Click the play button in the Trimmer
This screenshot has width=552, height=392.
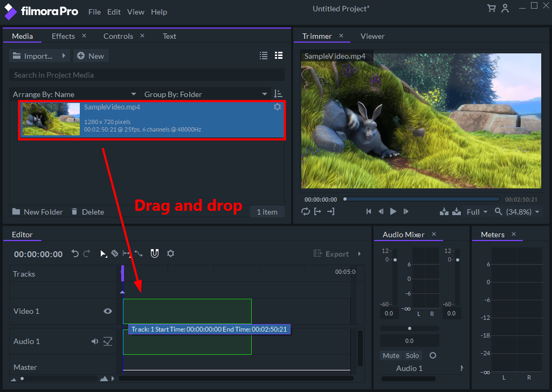[393, 211]
